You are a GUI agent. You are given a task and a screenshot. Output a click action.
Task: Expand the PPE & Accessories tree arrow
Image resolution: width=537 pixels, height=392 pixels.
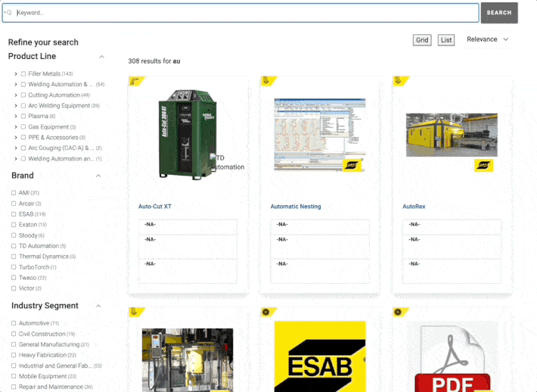pos(16,138)
